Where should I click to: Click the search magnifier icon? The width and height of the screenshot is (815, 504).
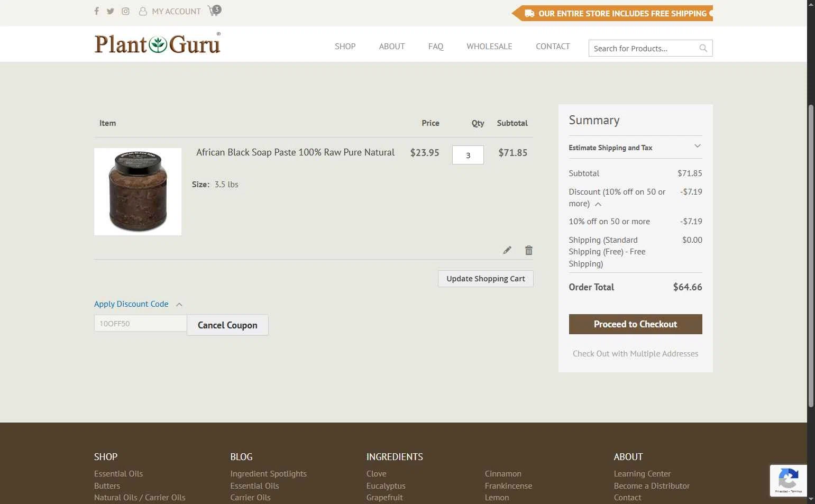coord(703,48)
